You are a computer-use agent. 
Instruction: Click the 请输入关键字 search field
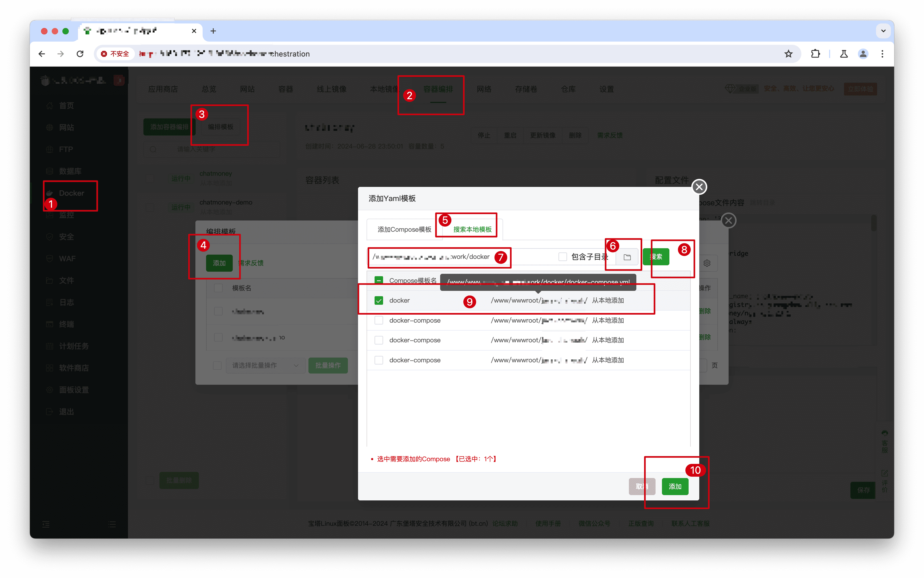(212, 149)
